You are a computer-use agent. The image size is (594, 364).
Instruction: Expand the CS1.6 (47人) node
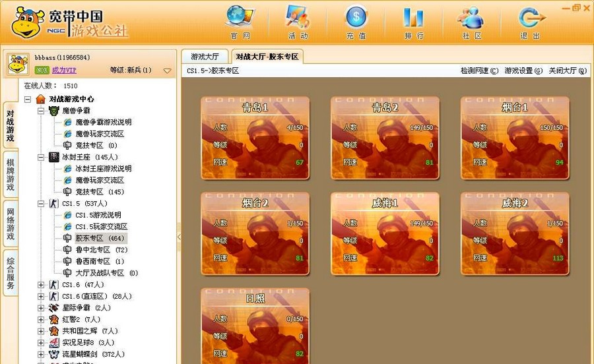(41, 285)
